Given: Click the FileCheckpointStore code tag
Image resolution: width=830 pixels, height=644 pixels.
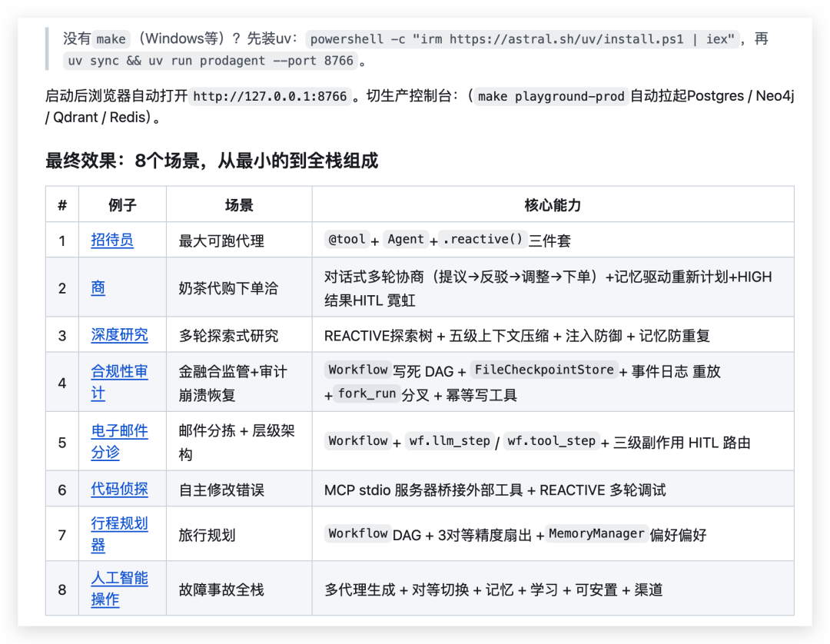Looking at the screenshot, I should (543, 370).
